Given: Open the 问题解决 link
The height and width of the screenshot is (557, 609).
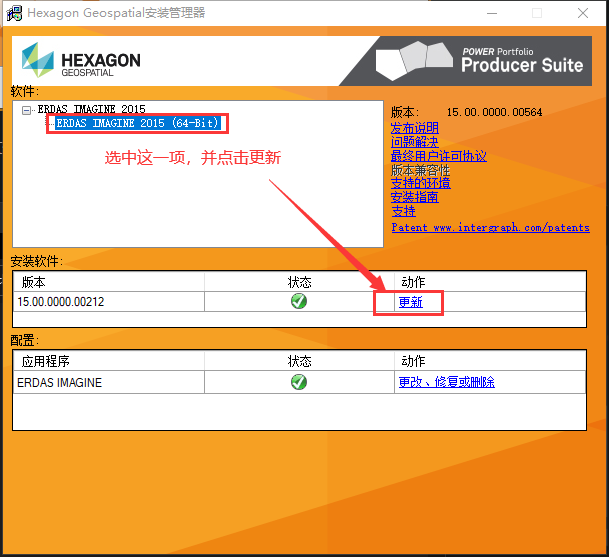Looking at the screenshot, I should tap(414, 142).
